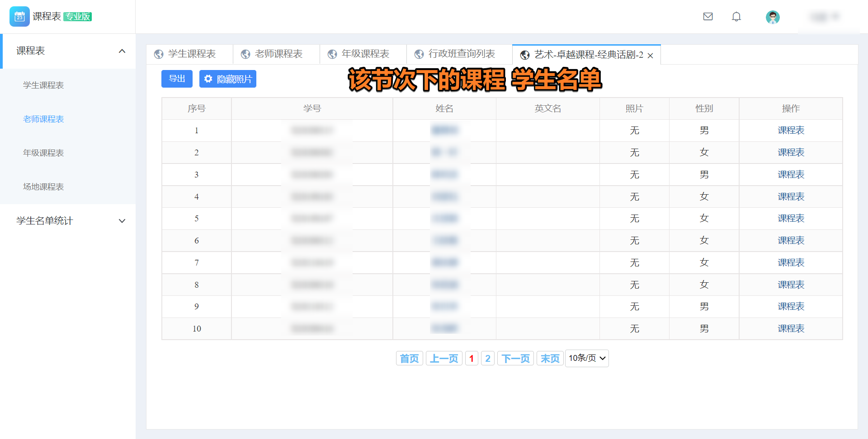Click the globe icon on 行政班查询列表 tab
868x439 pixels.
(419, 54)
